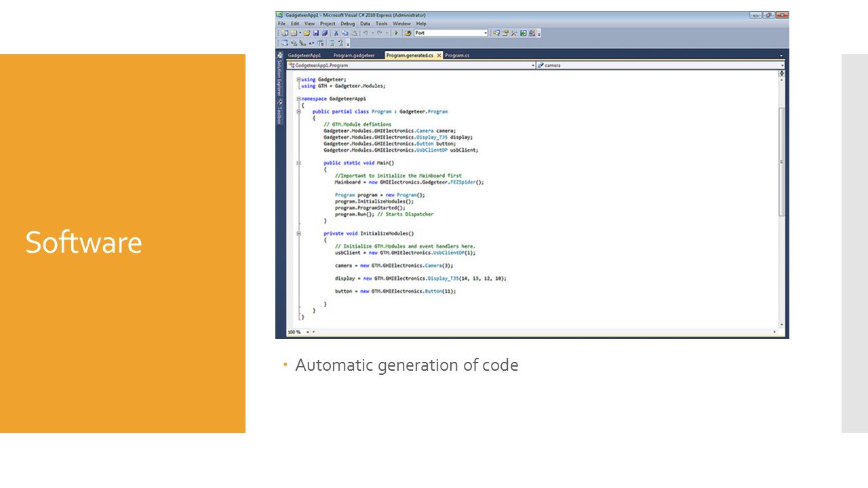The image size is (868, 488).
Task: Switch to the GadgeteerApp1 tab
Action: click(x=304, y=56)
